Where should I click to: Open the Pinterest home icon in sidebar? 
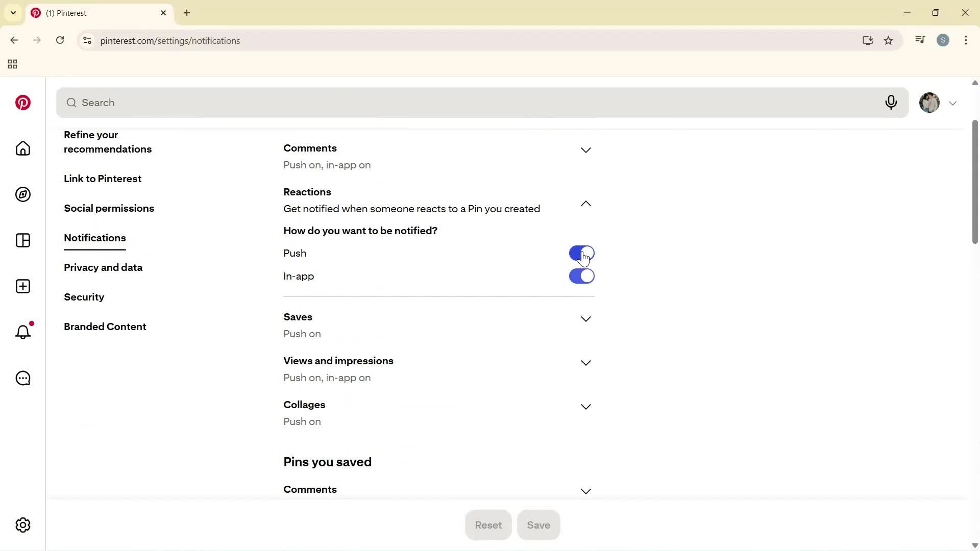[x=22, y=148]
